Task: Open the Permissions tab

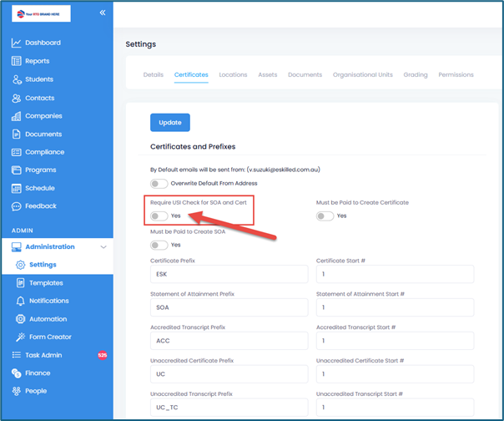Action: 456,75
